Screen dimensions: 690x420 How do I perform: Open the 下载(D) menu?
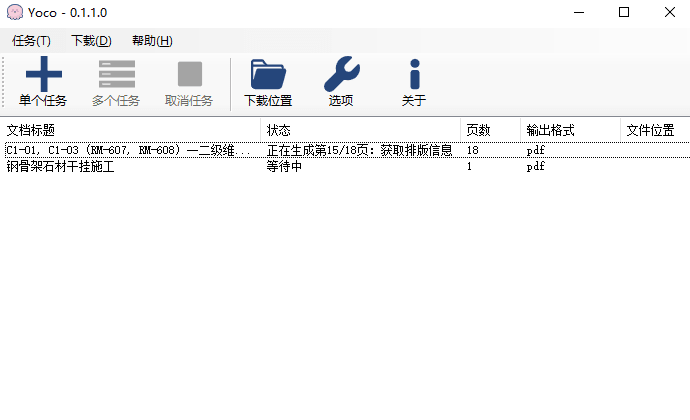[91, 41]
